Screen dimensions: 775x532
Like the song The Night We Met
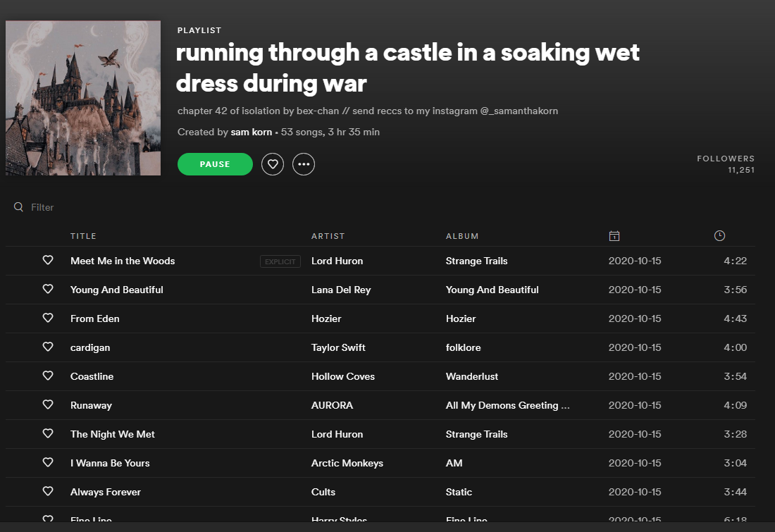point(48,433)
